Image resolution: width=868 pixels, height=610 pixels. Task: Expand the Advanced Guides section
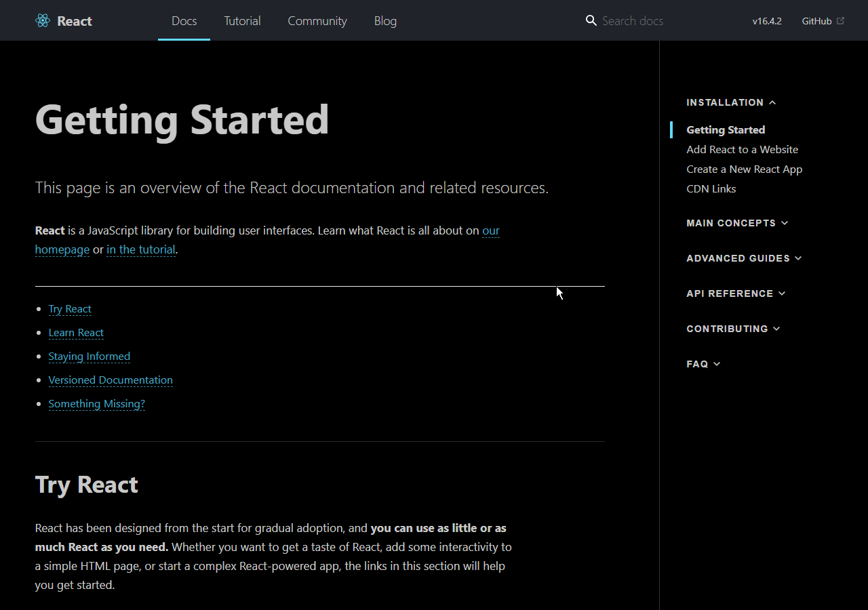coord(744,258)
